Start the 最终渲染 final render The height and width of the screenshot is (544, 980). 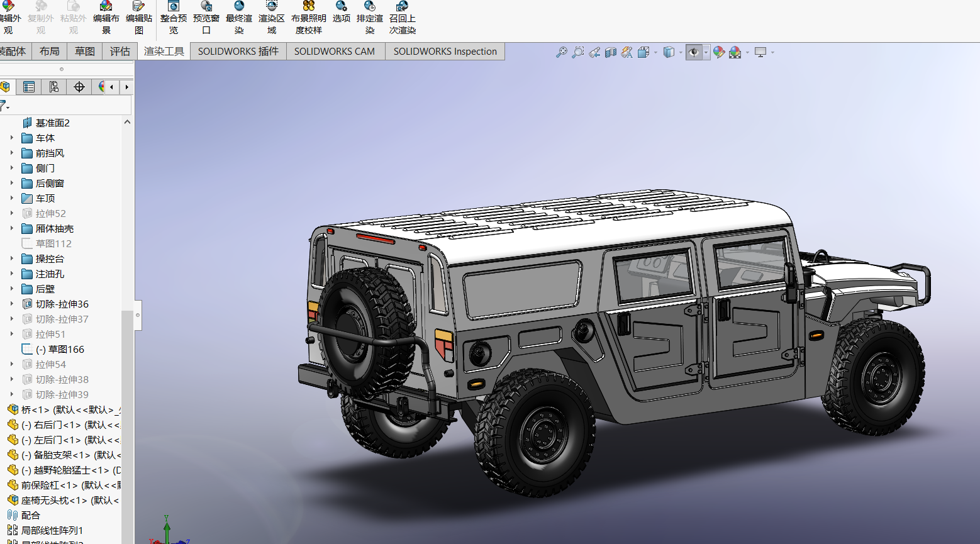pos(239,18)
